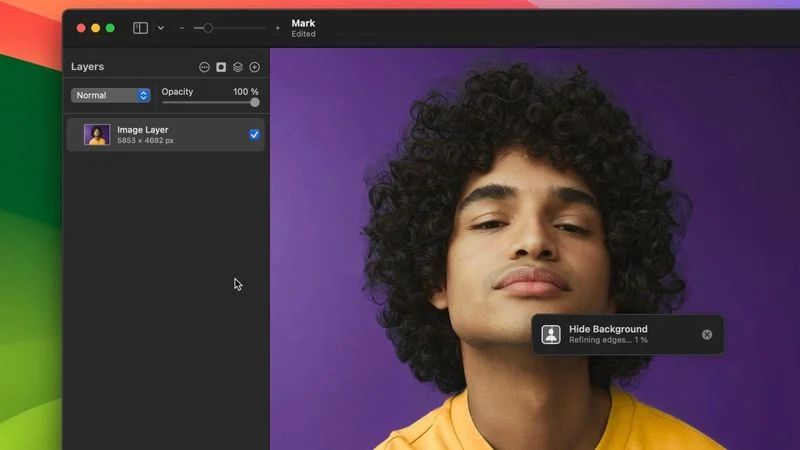The image size is (800, 450).
Task: Uncheck the Image Layer visibility checkbox
Action: [254, 134]
